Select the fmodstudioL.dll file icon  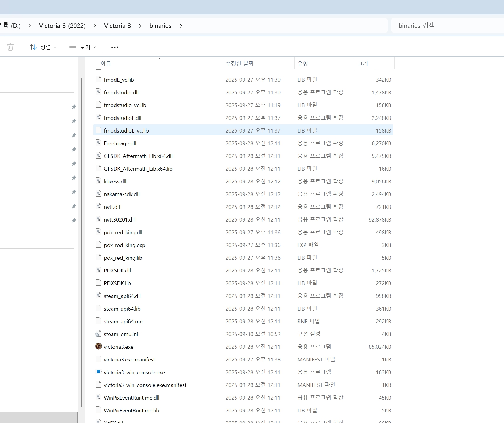(x=98, y=117)
